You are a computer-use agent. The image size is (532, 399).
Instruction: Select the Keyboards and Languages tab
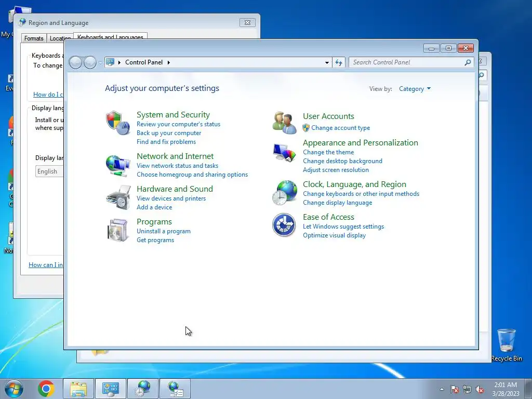click(110, 37)
